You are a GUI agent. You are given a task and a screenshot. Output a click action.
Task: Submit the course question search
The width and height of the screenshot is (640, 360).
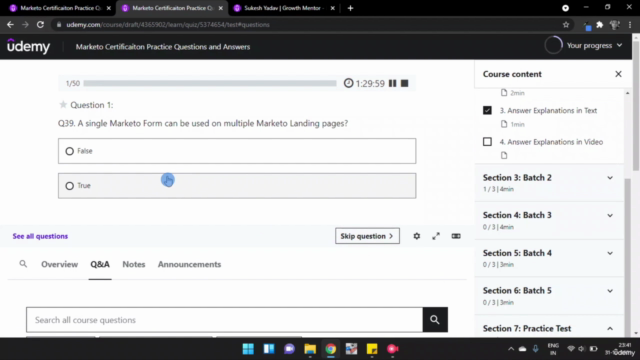[435, 320]
